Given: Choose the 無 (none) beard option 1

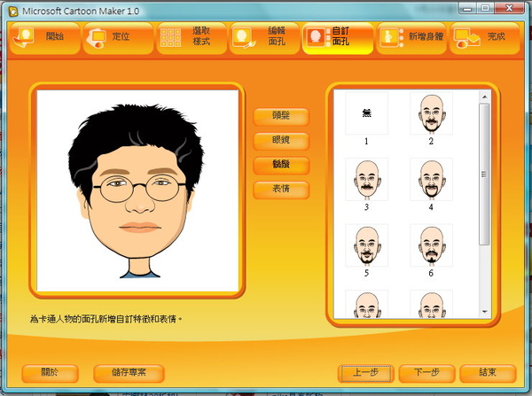Looking at the screenshot, I should [x=366, y=113].
